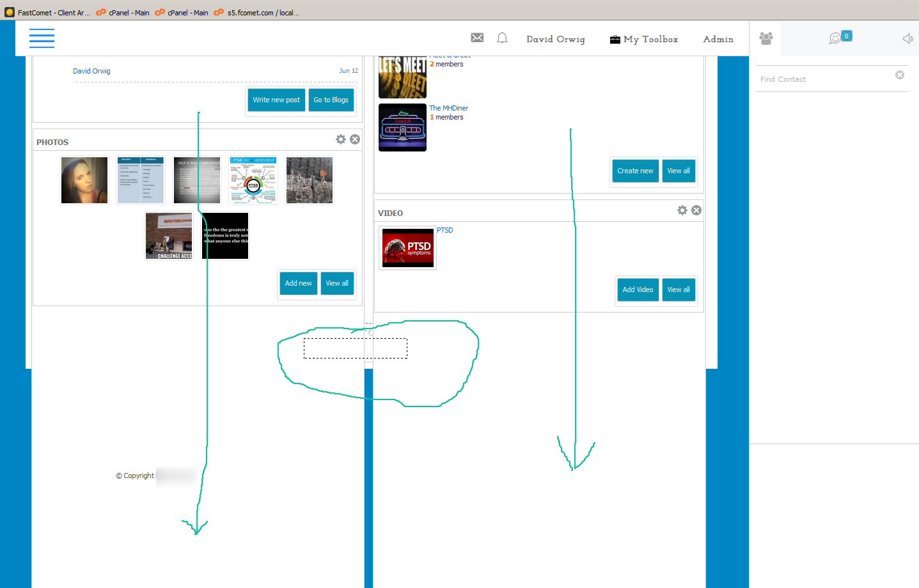This screenshot has width=919, height=588.
Task: Open the notifications bell icon
Action: click(x=502, y=38)
